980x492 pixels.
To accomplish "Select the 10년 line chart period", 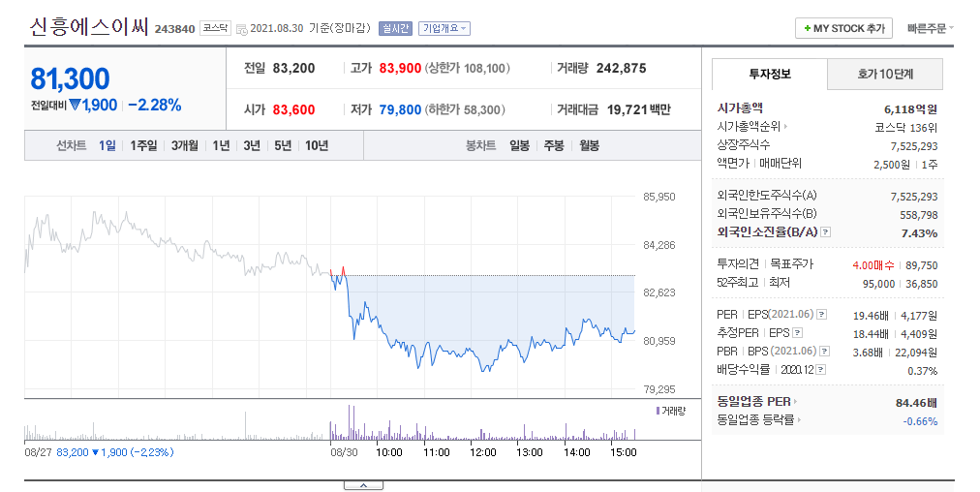I will pos(317,145).
